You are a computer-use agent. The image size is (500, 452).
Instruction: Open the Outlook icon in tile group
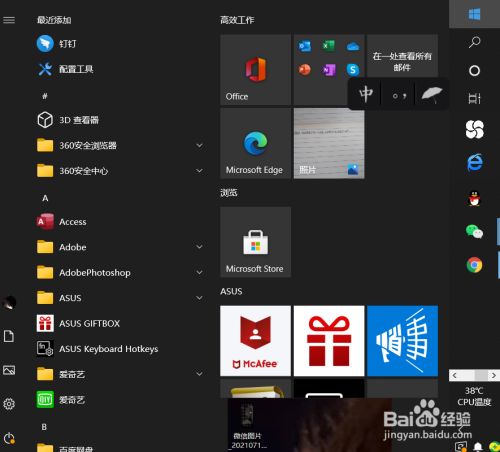[x=305, y=46]
